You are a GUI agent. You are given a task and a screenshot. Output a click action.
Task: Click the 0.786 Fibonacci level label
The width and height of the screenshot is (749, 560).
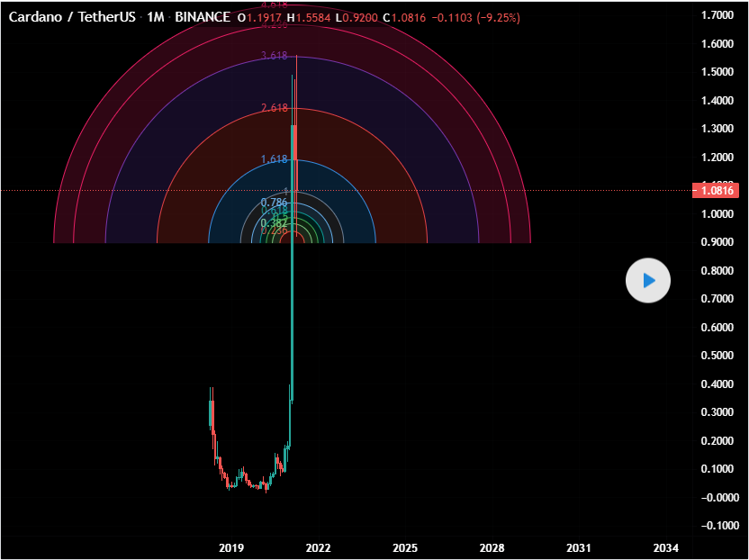point(274,203)
